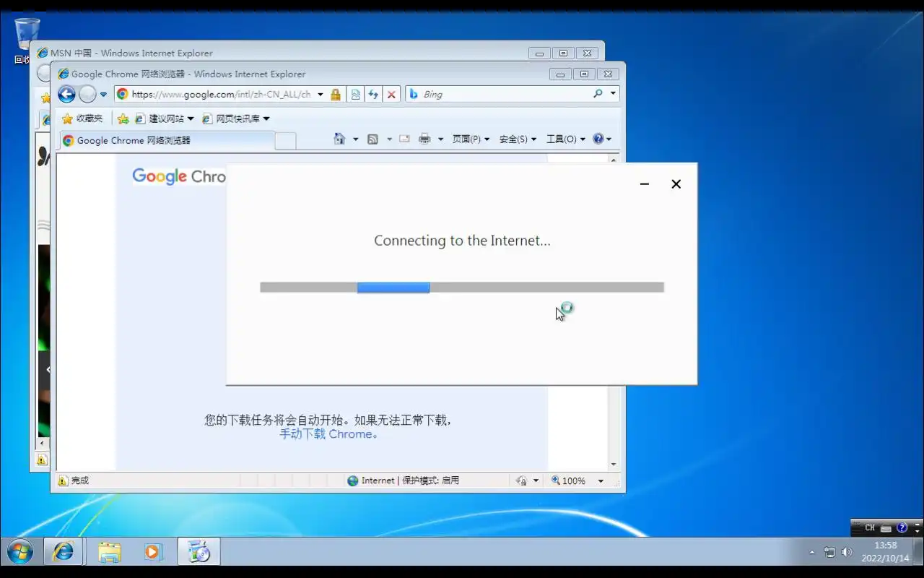Click the network tray icon
This screenshot has height=578, width=924.
830,553
